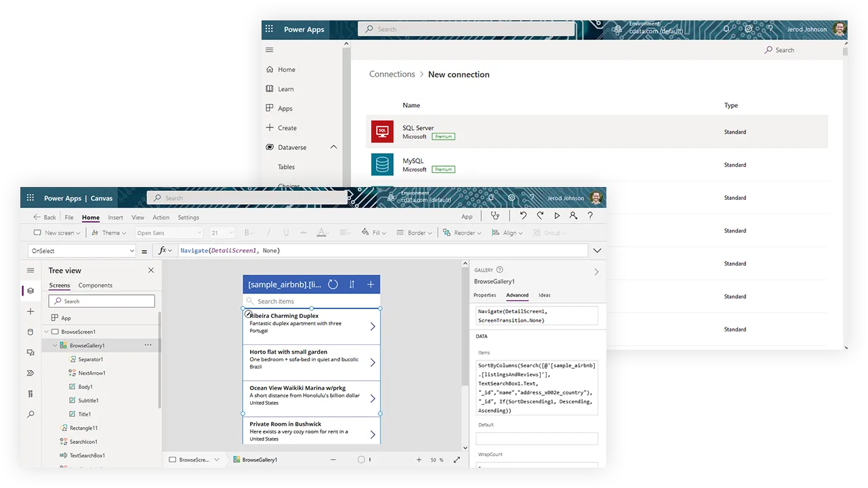
Task: Toggle underline formatting on the toolbar
Action: [285, 232]
